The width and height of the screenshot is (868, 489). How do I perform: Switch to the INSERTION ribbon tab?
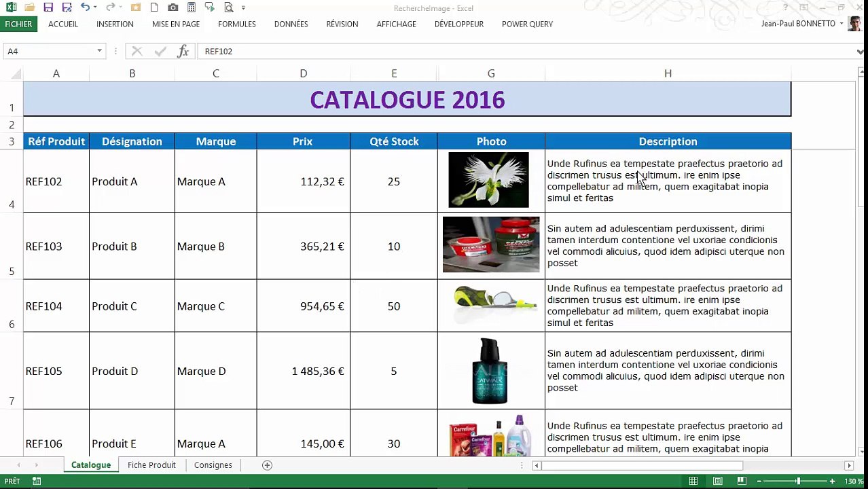(115, 24)
